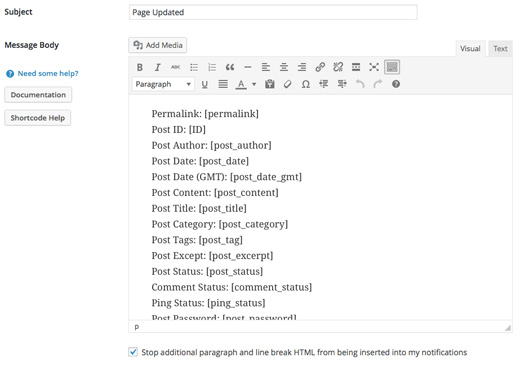This screenshot has height=371, width=520.
Task: Follow the Need some help? link
Action: pos(48,73)
